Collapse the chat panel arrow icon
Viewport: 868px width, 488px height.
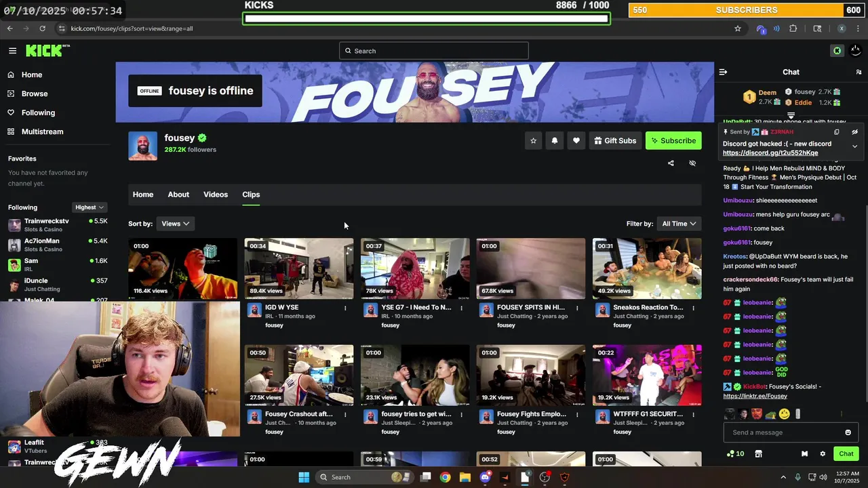tap(723, 72)
